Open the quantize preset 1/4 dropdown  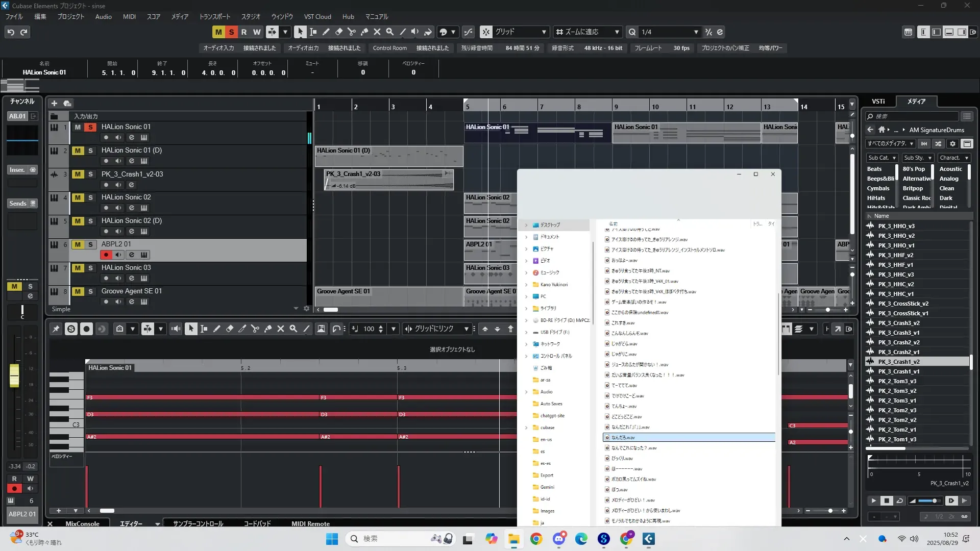(696, 32)
